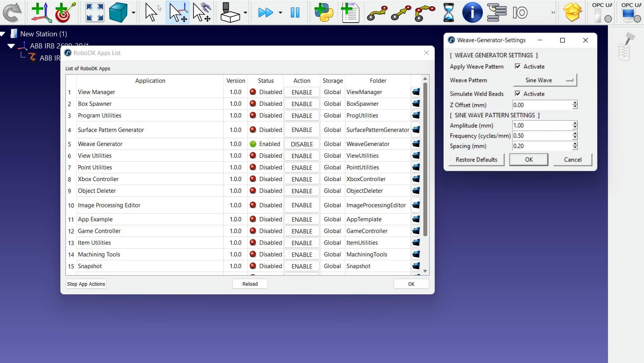This screenshot has height=363, width=644.
Task: Toggle Apply Weave Pattern Activate checkbox
Action: 518,66
